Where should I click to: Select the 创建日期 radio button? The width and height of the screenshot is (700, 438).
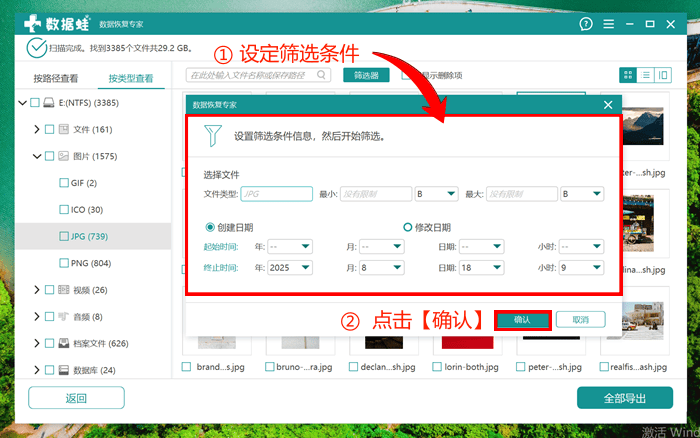point(210,227)
